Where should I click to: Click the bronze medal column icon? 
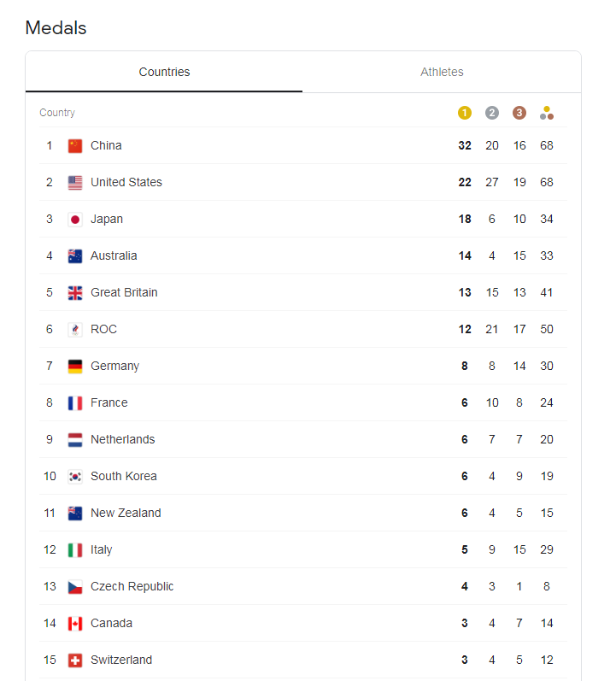click(519, 113)
